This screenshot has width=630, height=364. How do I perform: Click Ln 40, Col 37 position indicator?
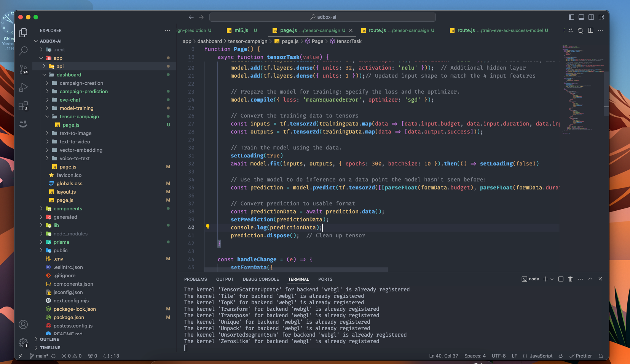tap(443, 356)
